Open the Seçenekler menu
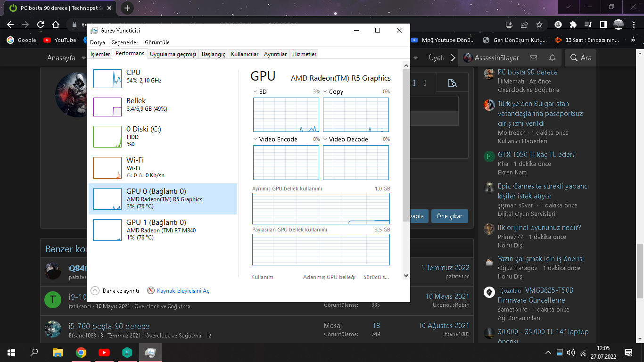The height and width of the screenshot is (362, 644). (x=125, y=42)
